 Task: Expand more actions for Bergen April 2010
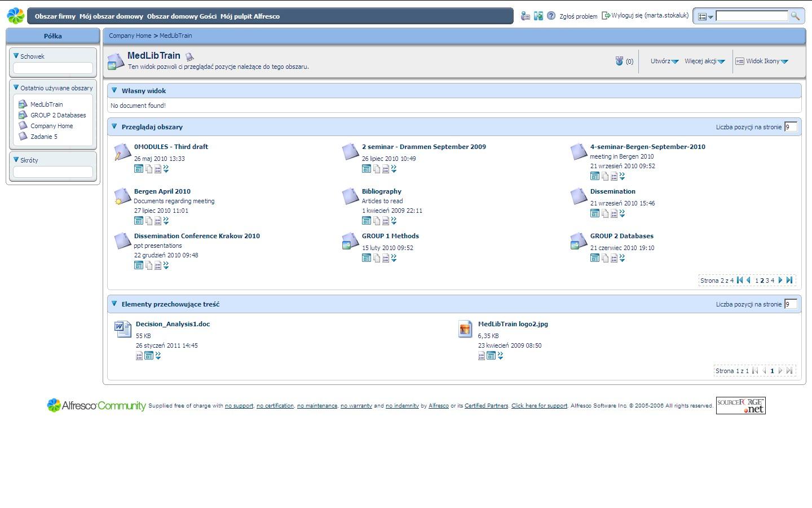[x=166, y=221]
